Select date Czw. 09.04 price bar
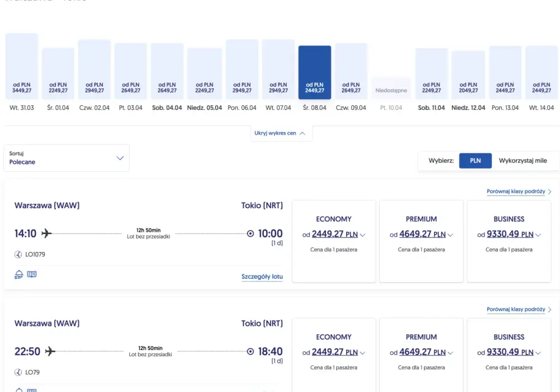 click(351, 71)
